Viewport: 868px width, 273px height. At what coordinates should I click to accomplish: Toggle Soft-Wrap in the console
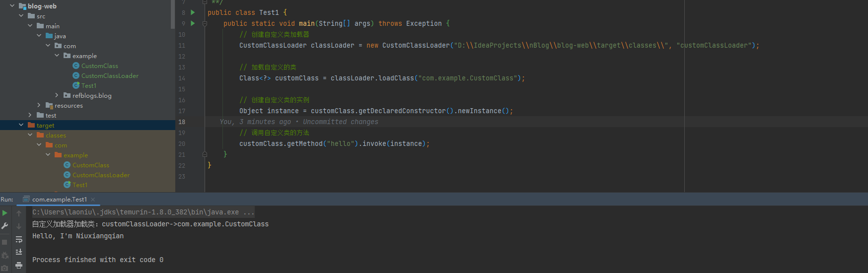19,239
